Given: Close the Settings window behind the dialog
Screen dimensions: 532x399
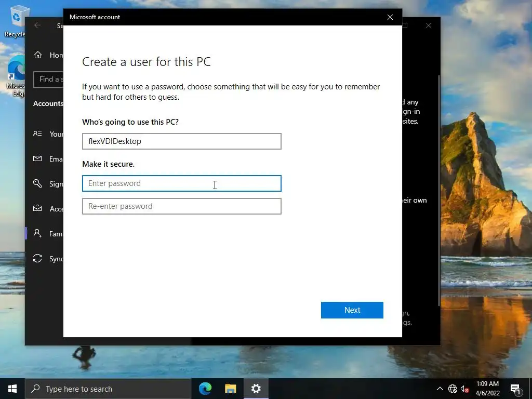Looking at the screenshot, I should 429,25.
